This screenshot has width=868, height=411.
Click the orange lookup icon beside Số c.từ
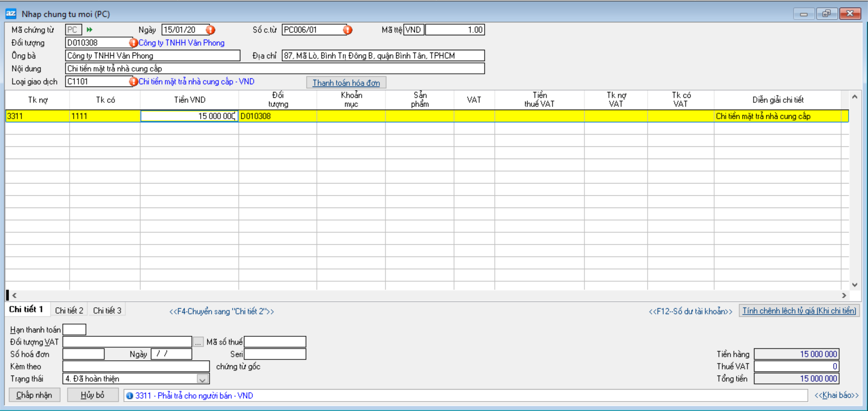pos(347,30)
